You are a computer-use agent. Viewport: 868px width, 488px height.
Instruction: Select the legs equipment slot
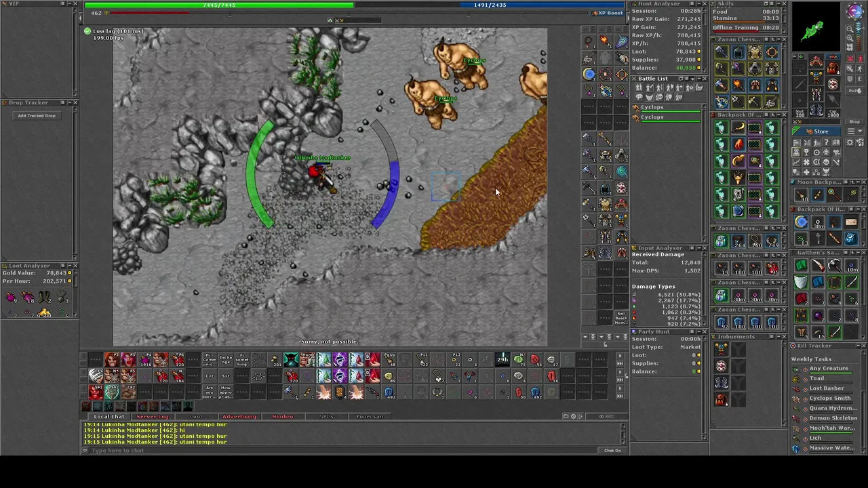[x=816, y=94]
